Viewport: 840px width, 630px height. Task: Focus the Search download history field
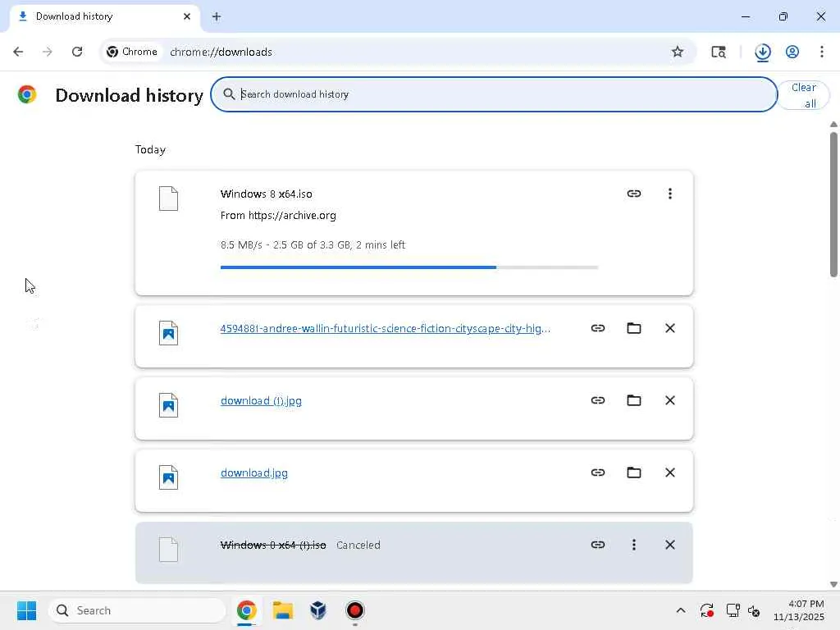pyautogui.click(x=494, y=94)
